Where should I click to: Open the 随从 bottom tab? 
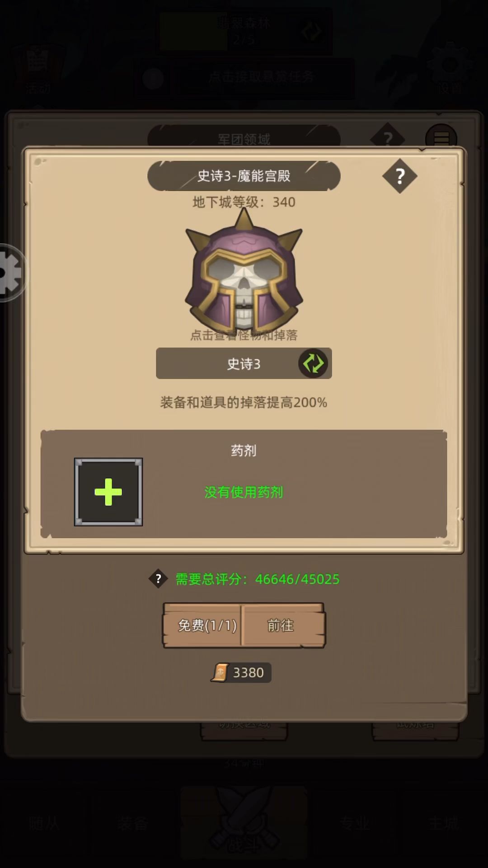click(44, 823)
